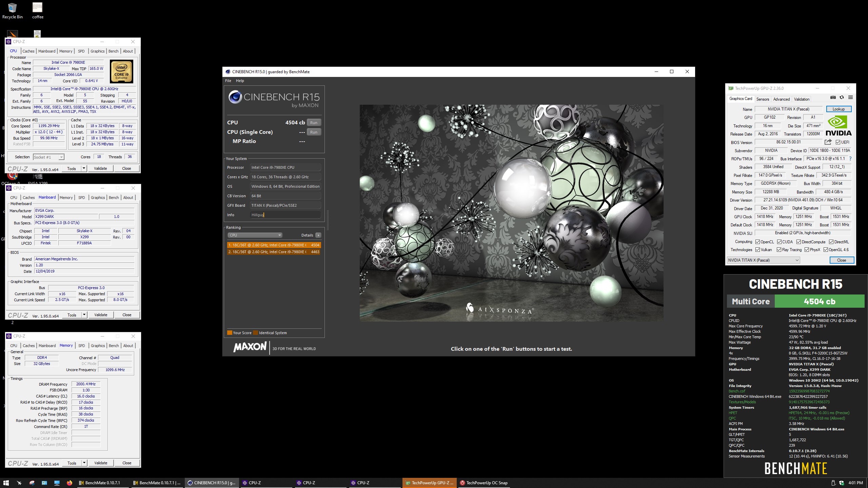Click the Lookup button in GPU-Z
Viewport: 868px width, 488px height.
[x=839, y=109]
